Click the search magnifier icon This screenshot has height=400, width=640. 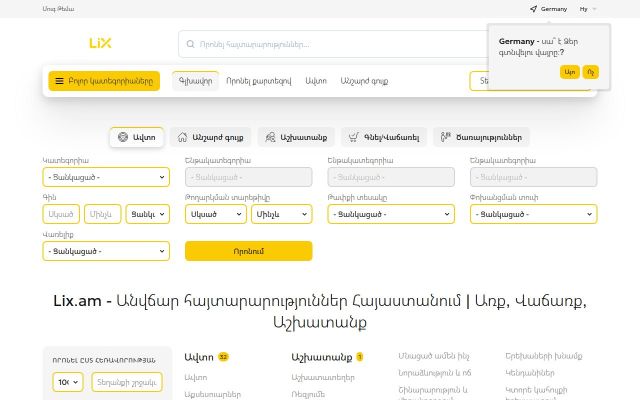191,44
